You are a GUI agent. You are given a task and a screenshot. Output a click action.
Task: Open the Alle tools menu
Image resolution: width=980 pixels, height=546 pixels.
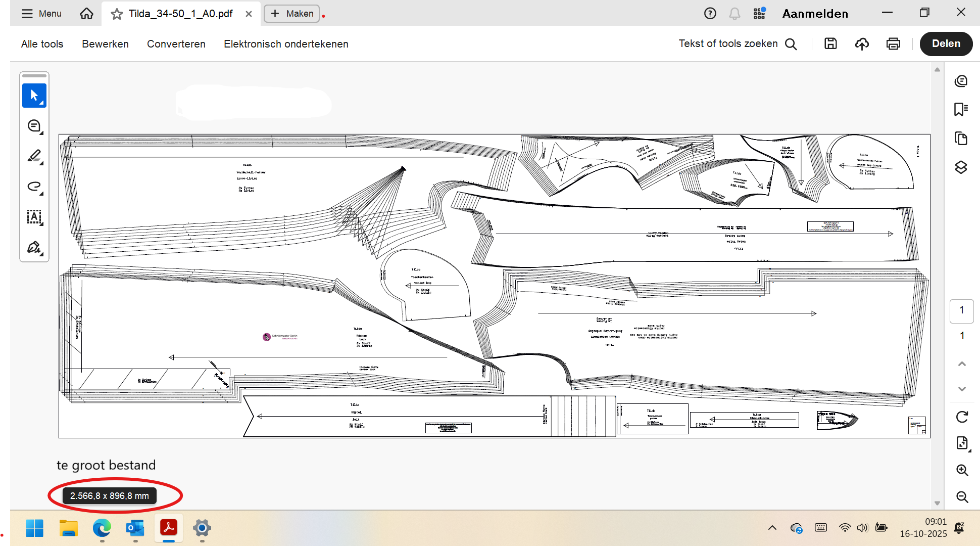pyautogui.click(x=42, y=44)
